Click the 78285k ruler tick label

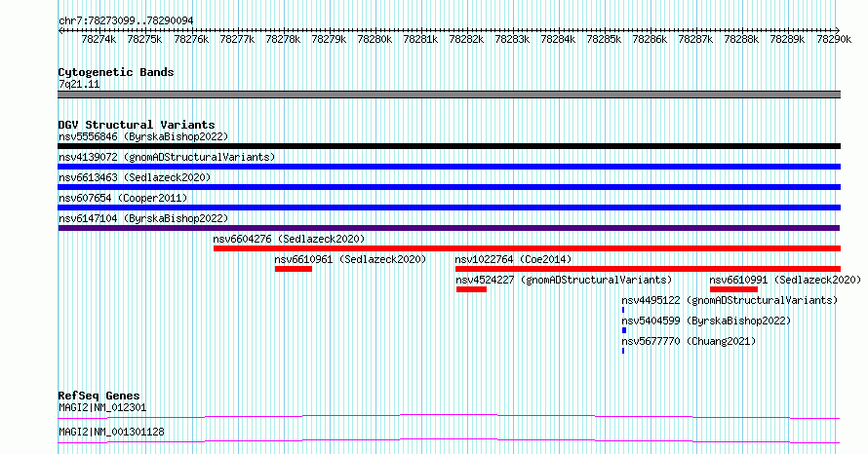click(604, 39)
